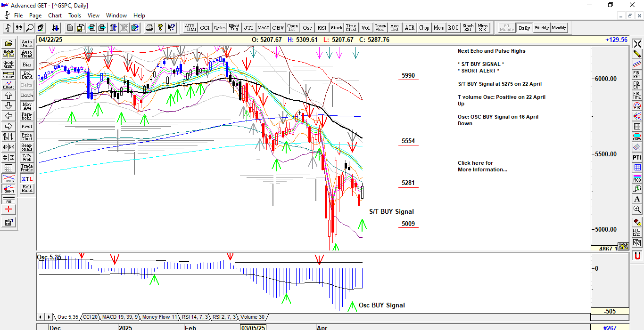
Task: Click the magnifying glass search icon
Action: (30, 28)
